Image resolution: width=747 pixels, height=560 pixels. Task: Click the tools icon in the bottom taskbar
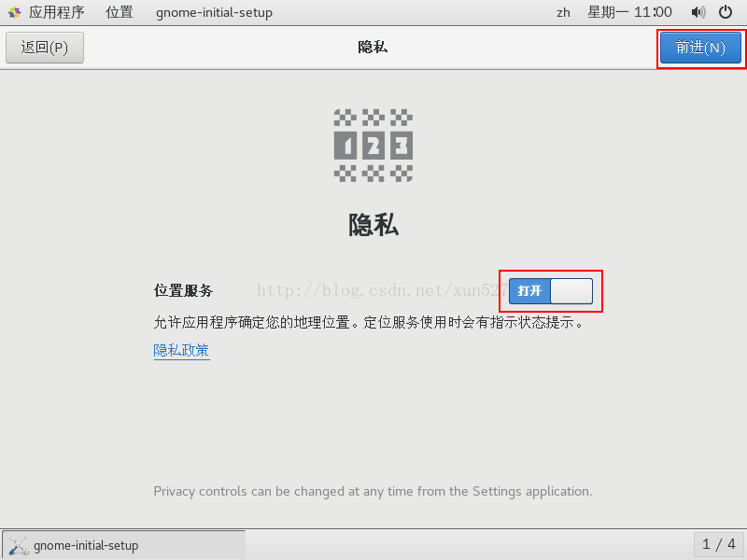click(x=19, y=545)
